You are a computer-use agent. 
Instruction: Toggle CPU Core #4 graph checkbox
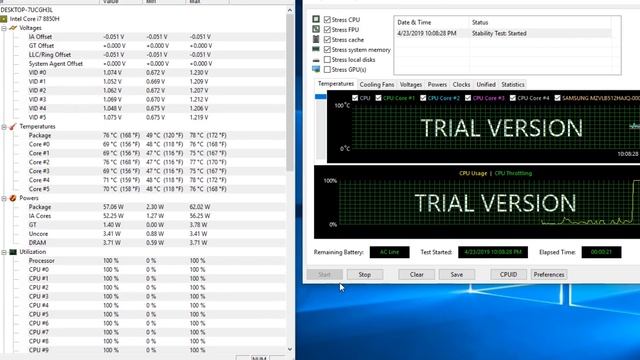pyautogui.click(x=513, y=98)
